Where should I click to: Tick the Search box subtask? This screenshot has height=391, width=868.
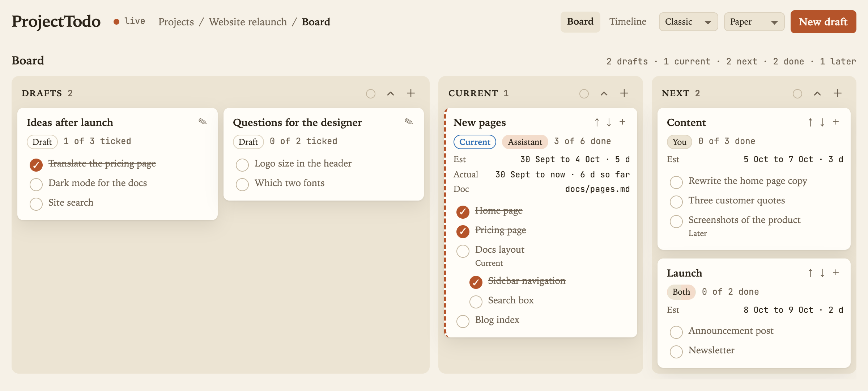476,302
